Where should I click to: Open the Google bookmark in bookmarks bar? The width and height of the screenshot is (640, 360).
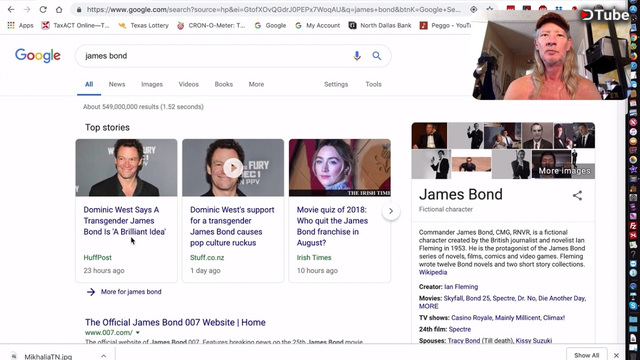[270, 25]
